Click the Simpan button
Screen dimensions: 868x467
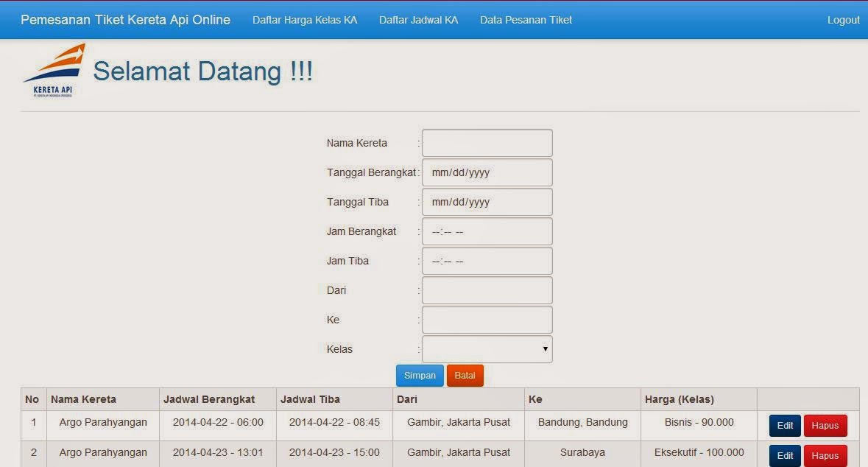pyautogui.click(x=419, y=375)
